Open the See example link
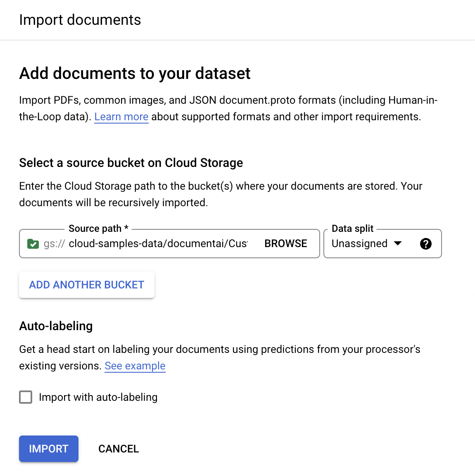 [x=135, y=366]
